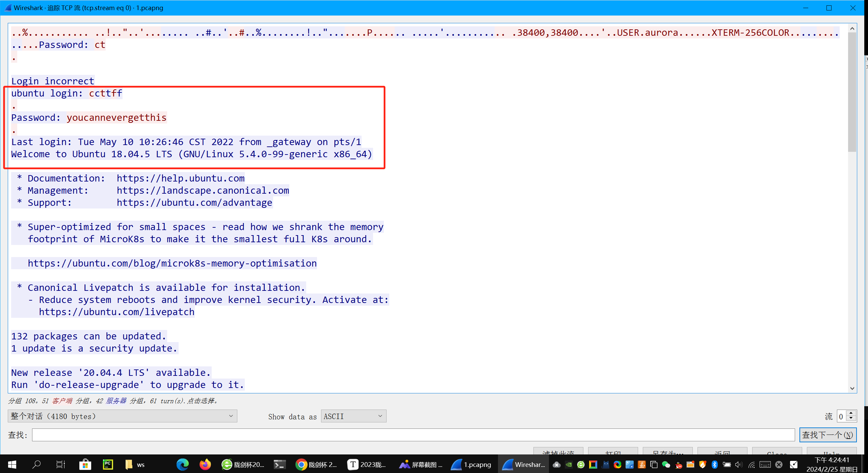Open the speaker volume tray icon
Image resolution: width=868 pixels, height=473 pixels.
point(738,465)
